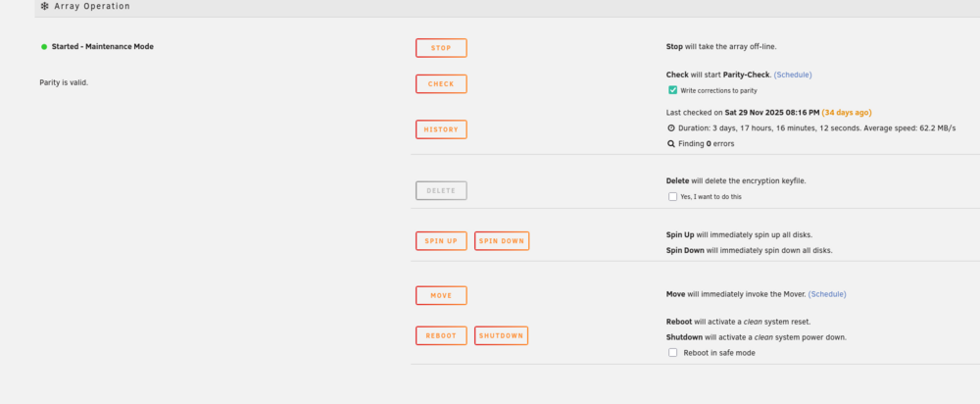Click the Array Operation section title
The image size is (980, 404).
[92, 6]
